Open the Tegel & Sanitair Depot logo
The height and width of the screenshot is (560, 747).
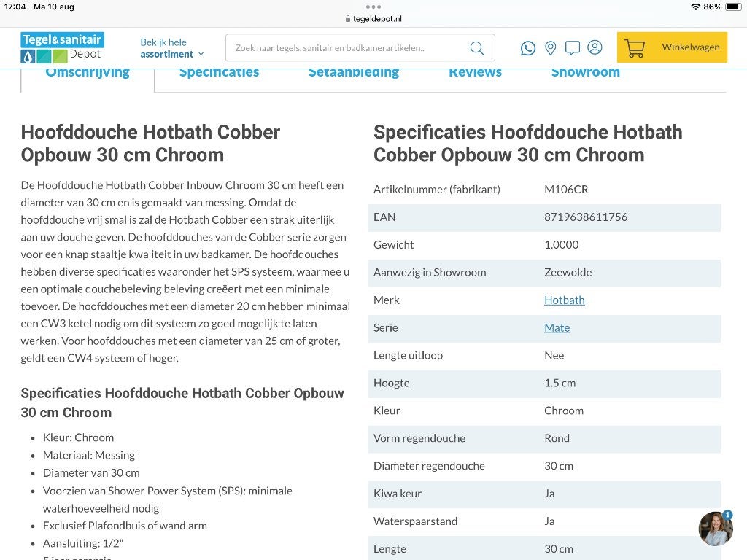(x=63, y=47)
